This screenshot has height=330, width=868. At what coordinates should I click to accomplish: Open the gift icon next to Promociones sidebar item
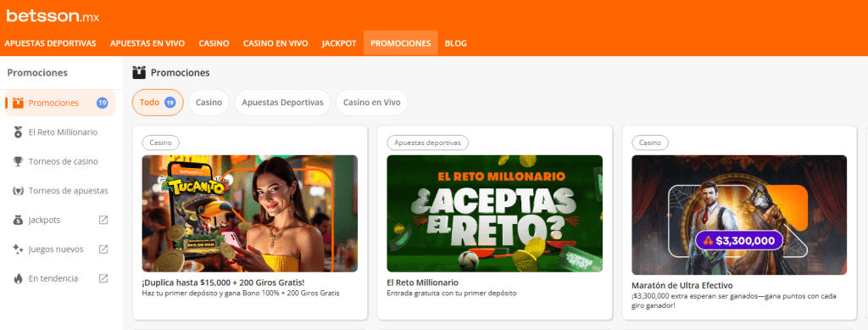(x=18, y=103)
